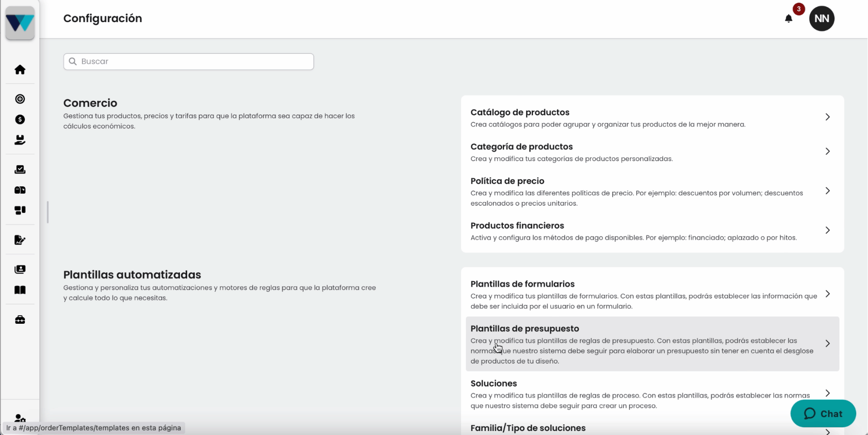Open Productos financieros
This screenshot has width=868, height=435.
652,231
